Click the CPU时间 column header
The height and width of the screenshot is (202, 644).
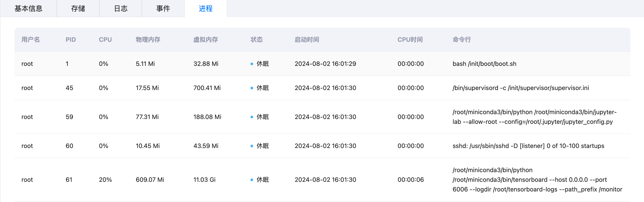pos(410,40)
